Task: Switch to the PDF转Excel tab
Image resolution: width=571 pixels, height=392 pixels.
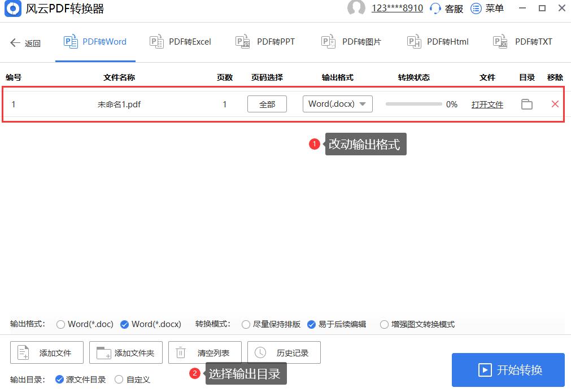Action: [180, 41]
